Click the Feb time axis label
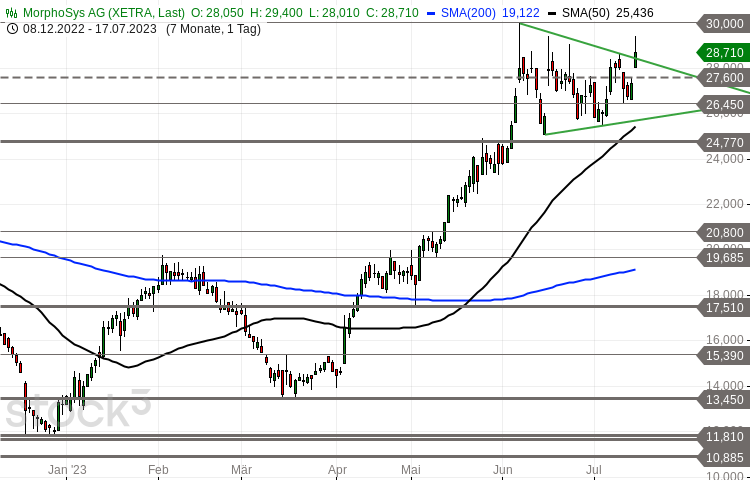 click(158, 469)
